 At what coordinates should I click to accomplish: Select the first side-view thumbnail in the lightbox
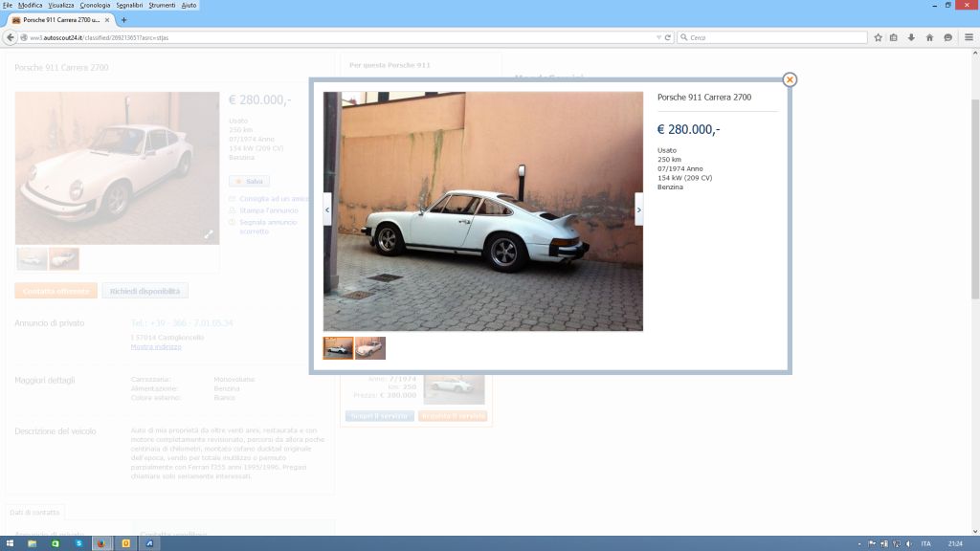tap(338, 348)
